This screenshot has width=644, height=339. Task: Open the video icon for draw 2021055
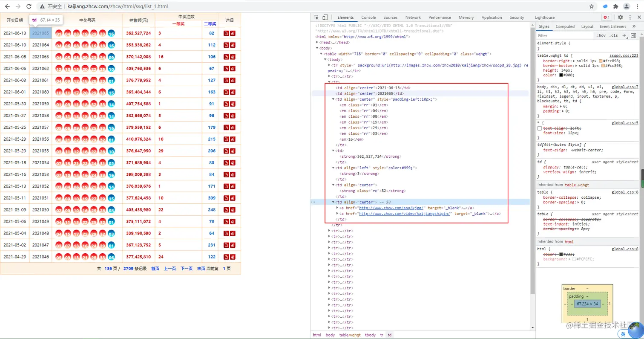233,151
